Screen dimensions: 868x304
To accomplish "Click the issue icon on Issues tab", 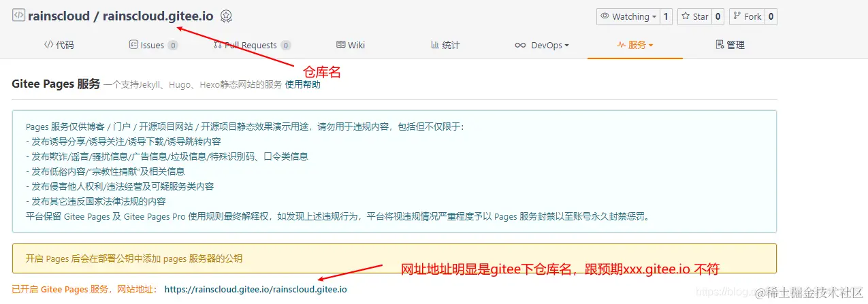I will pyautogui.click(x=133, y=45).
